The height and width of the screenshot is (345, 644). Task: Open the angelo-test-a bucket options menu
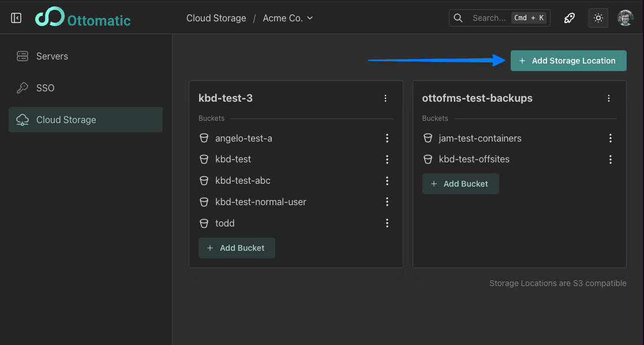tap(387, 138)
